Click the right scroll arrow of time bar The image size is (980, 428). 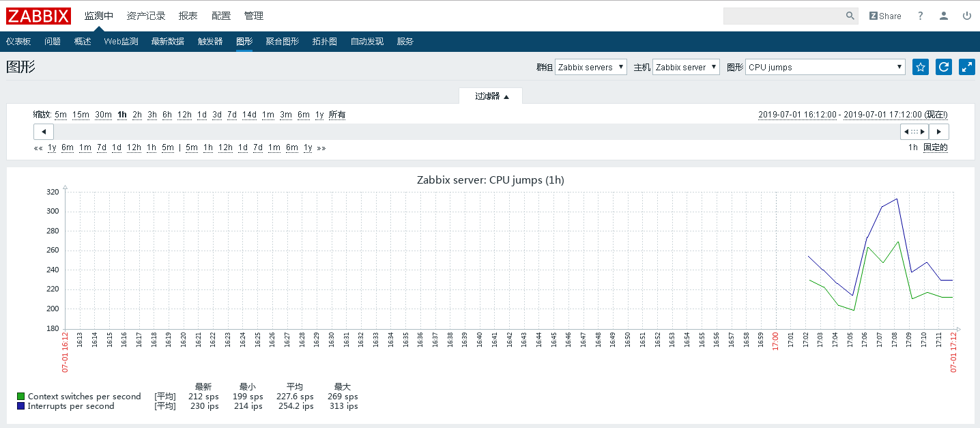tap(938, 132)
